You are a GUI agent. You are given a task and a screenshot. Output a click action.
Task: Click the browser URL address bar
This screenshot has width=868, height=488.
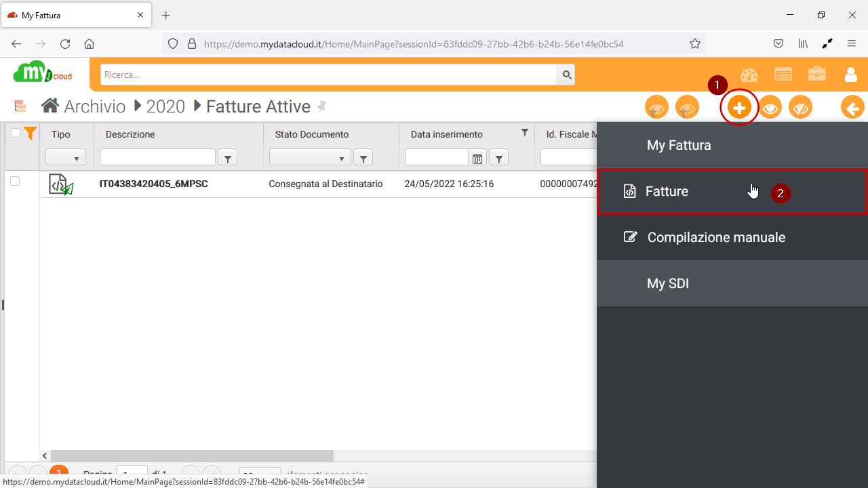click(434, 44)
